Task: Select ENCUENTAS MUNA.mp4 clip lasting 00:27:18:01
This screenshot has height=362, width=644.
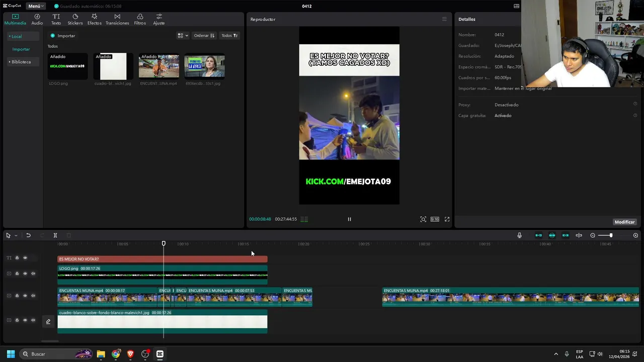Action: (x=510, y=297)
